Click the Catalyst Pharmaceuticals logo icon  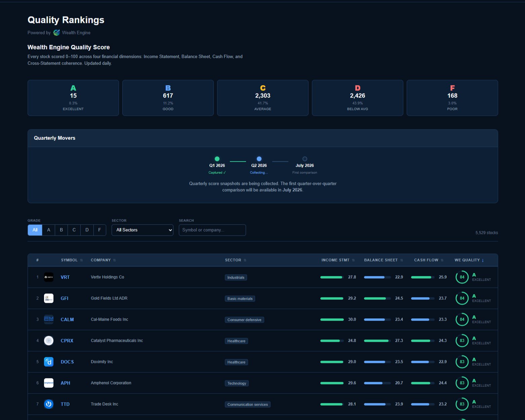pos(49,341)
